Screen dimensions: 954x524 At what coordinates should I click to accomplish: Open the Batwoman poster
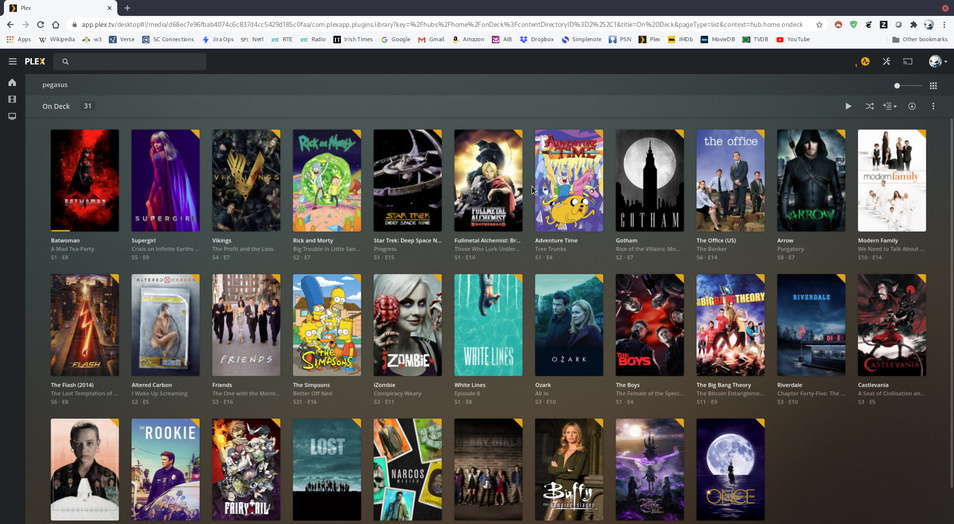click(x=85, y=180)
